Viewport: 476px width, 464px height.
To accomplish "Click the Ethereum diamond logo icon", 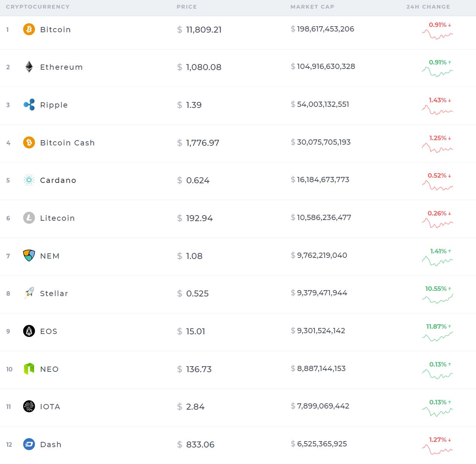I will click(29, 67).
